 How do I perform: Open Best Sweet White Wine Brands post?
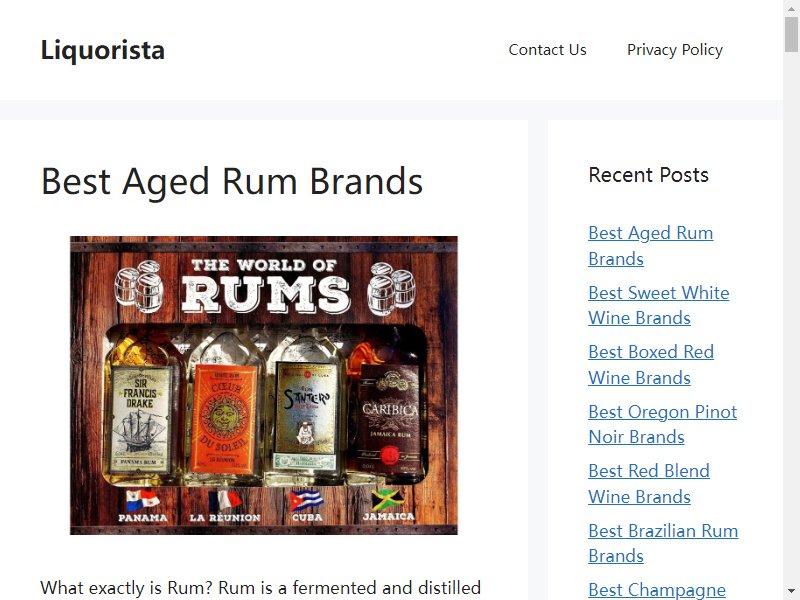[659, 305]
